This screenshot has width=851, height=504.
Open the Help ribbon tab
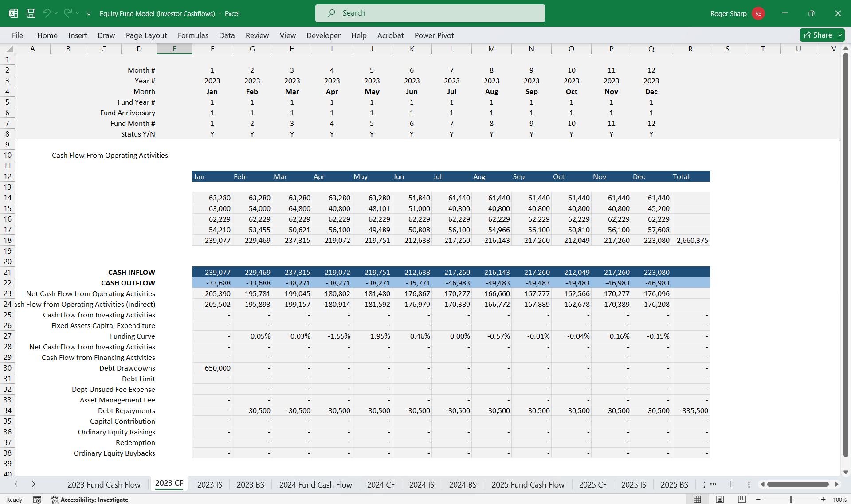point(359,35)
